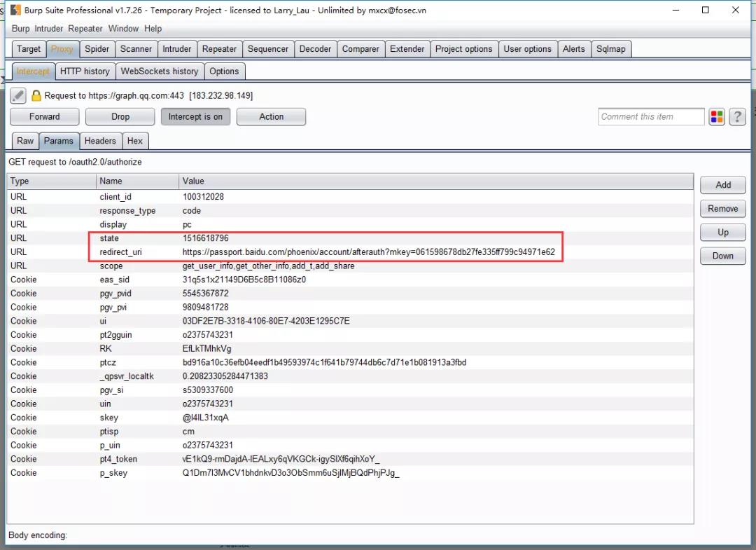Sort by the Value column header
Viewport: 756px width, 550px height.
point(436,181)
